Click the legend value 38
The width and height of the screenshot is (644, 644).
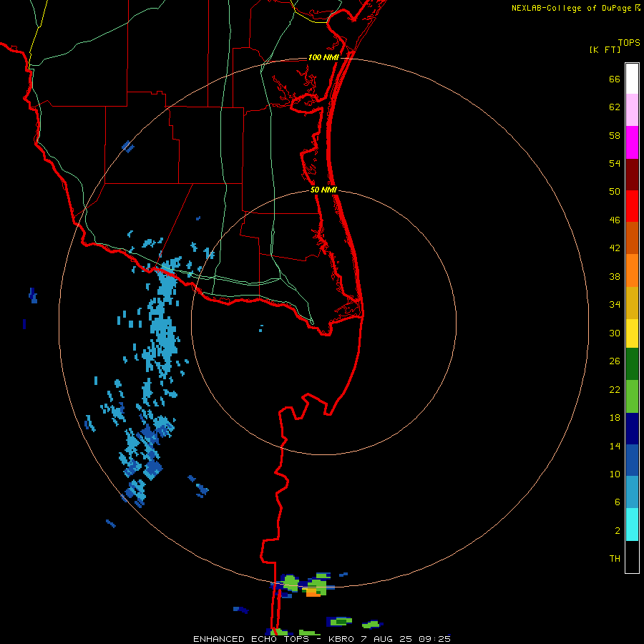[x=615, y=276]
